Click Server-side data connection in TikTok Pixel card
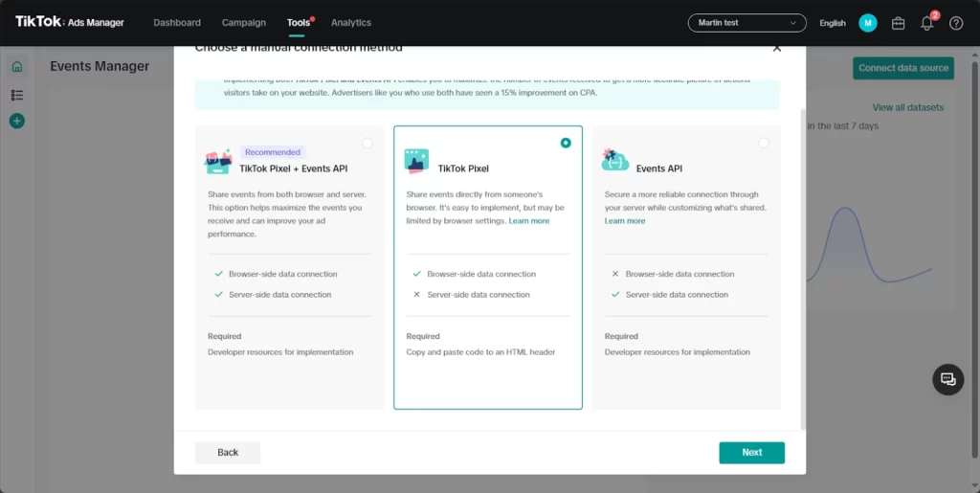Image resolution: width=980 pixels, height=493 pixels. (x=479, y=295)
